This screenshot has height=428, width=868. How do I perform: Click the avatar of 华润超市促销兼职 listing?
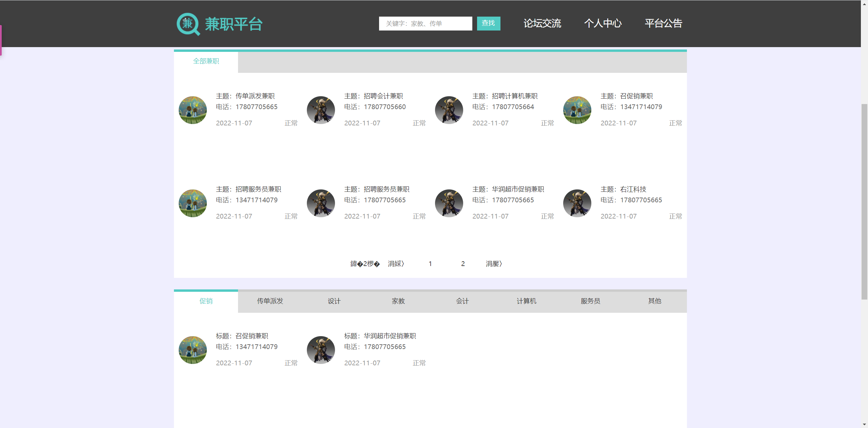(449, 203)
